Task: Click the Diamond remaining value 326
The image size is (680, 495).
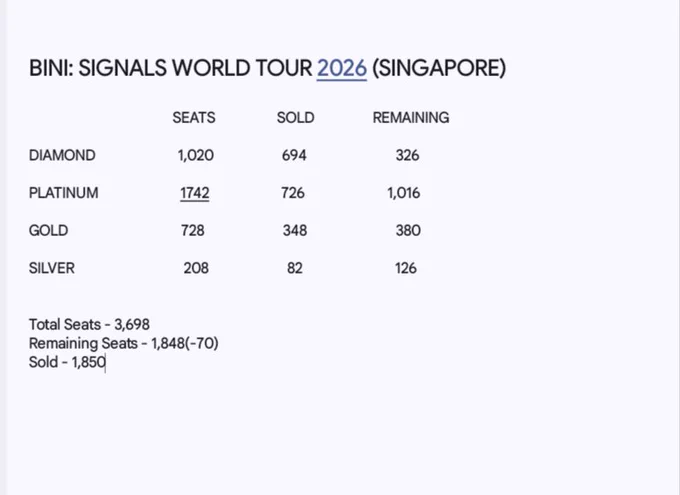Action: pos(407,155)
